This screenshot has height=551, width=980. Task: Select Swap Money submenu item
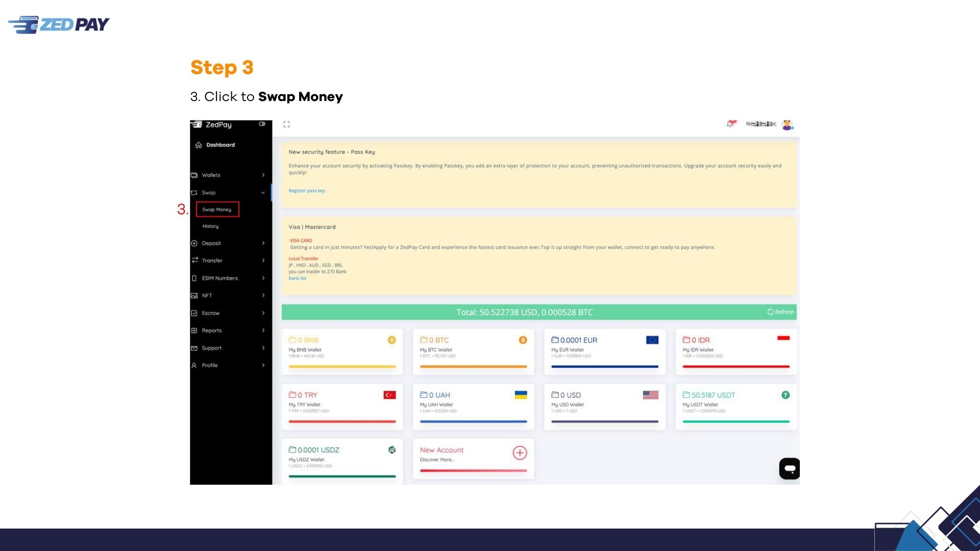tap(217, 210)
